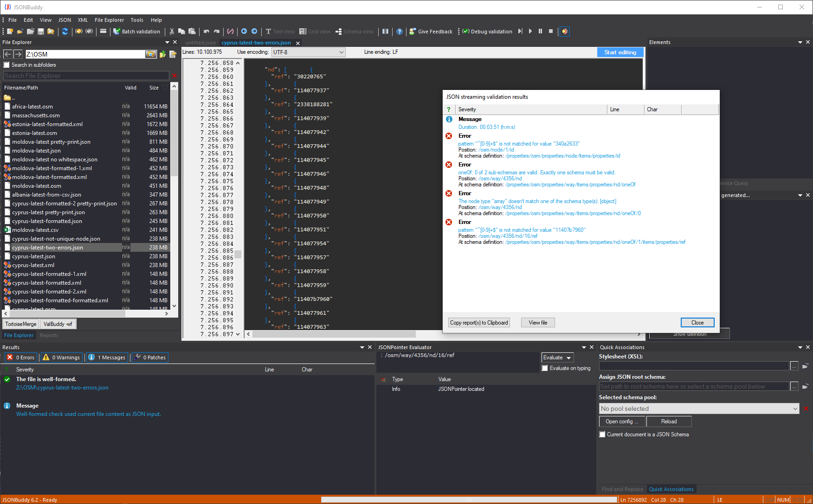
Task: Close the cyprus-latest-two-errors.json tab
Action: pos(298,43)
